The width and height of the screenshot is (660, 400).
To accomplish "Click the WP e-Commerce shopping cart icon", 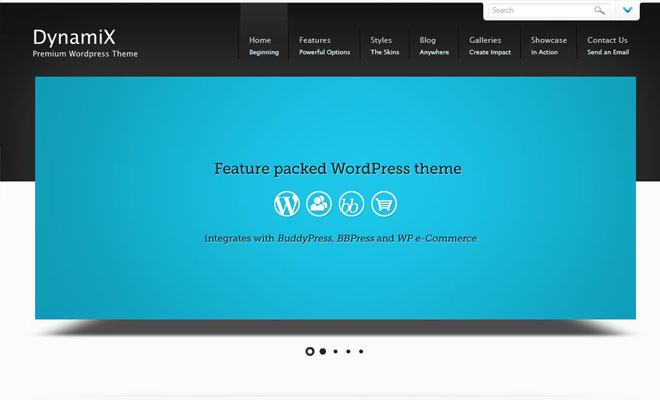I will pos(384,204).
